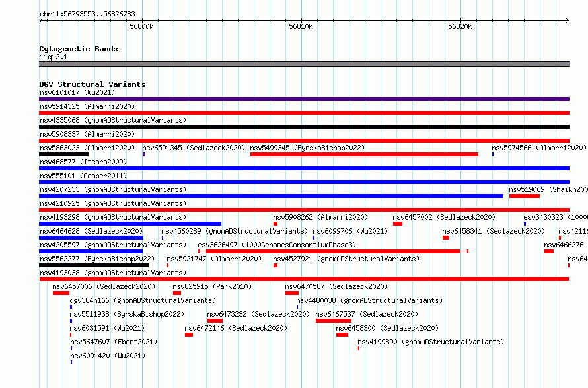The image size is (588, 388).
Task: Open nsv4335068 (gnomADStructuralVariants) entry
Action: pos(113,120)
